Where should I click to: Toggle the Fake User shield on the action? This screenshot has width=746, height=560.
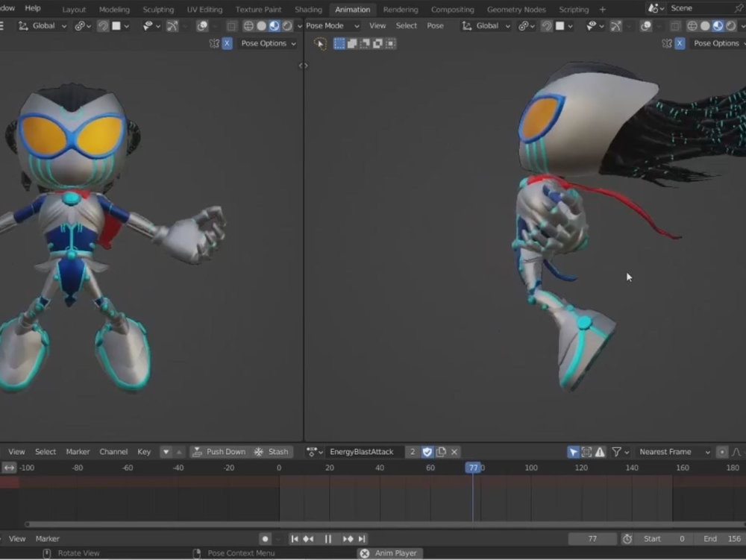point(427,451)
